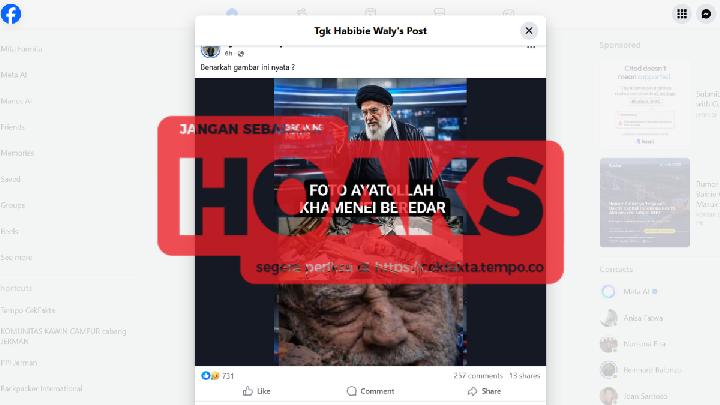Open Groups in left sidebar
Screen dimensions: 720x405
(12, 205)
